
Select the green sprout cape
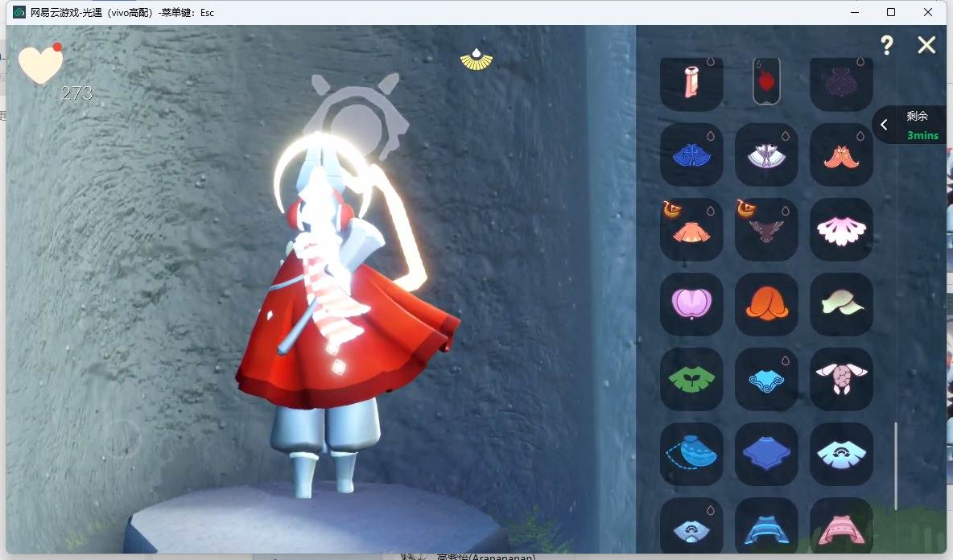click(x=691, y=379)
